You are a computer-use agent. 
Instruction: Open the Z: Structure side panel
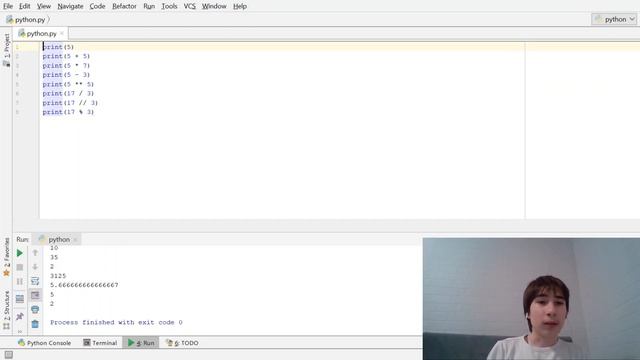click(7, 310)
